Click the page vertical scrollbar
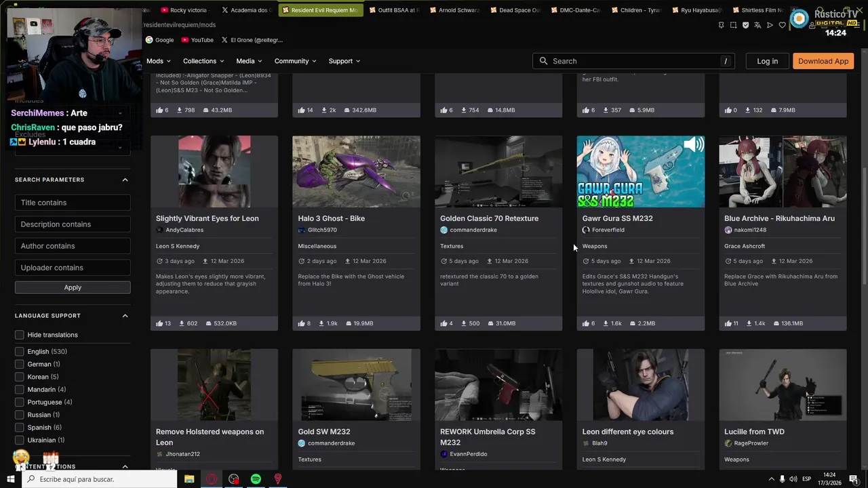This screenshot has width=868, height=488. (863, 227)
